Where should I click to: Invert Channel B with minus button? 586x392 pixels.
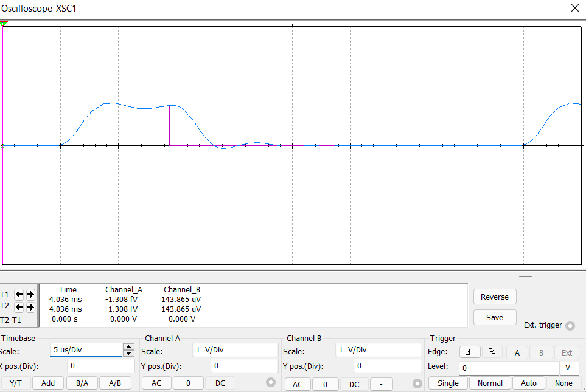(381, 384)
